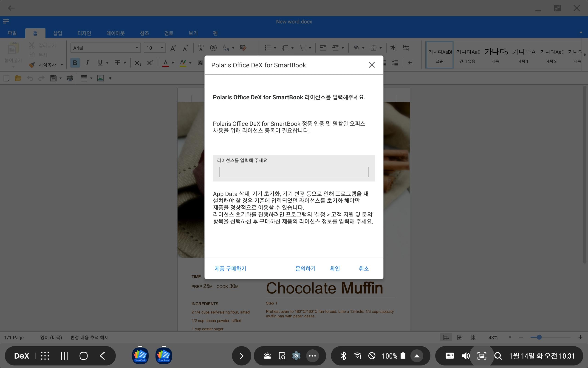Switch to print layout view icon
The width and height of the screenshot is (588, 368).
coord(446,337)
